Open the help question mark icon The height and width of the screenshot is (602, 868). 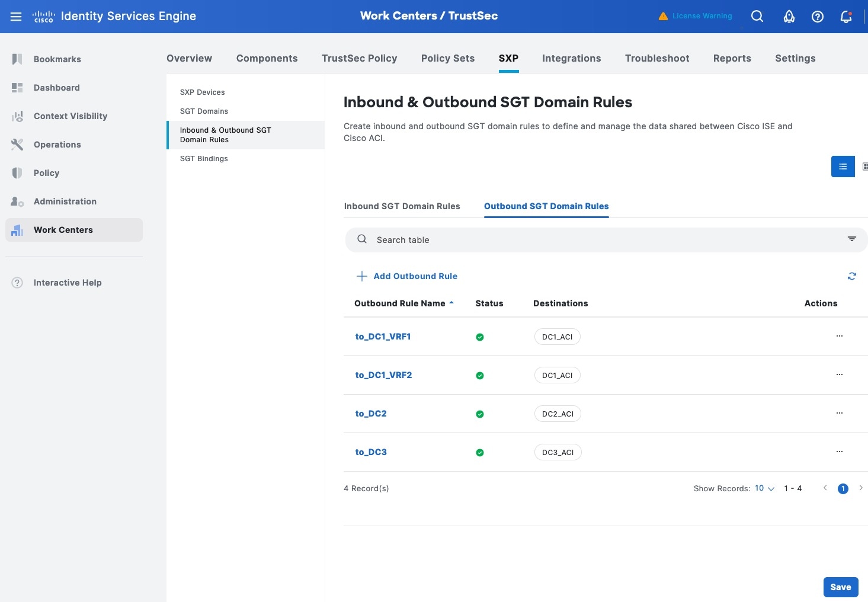[x=817, y=17]
